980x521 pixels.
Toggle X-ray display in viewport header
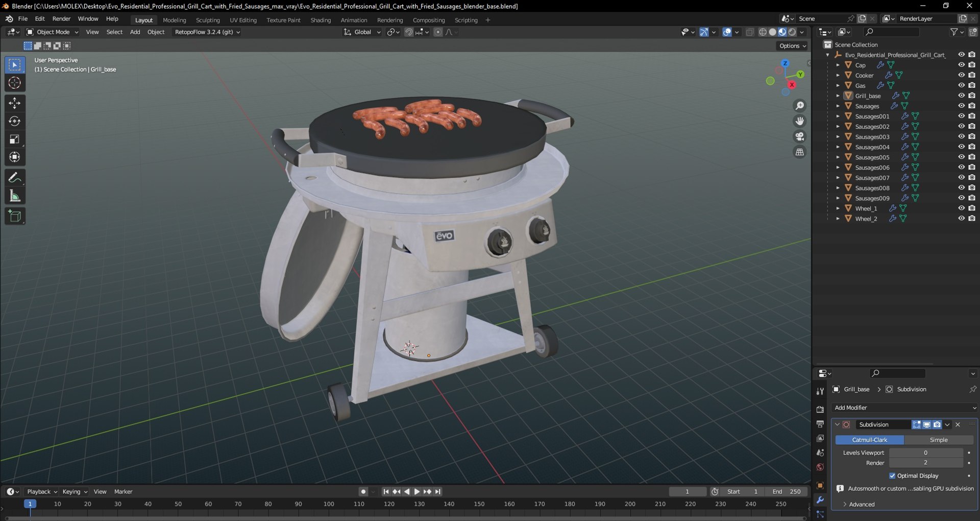(750, 32)
